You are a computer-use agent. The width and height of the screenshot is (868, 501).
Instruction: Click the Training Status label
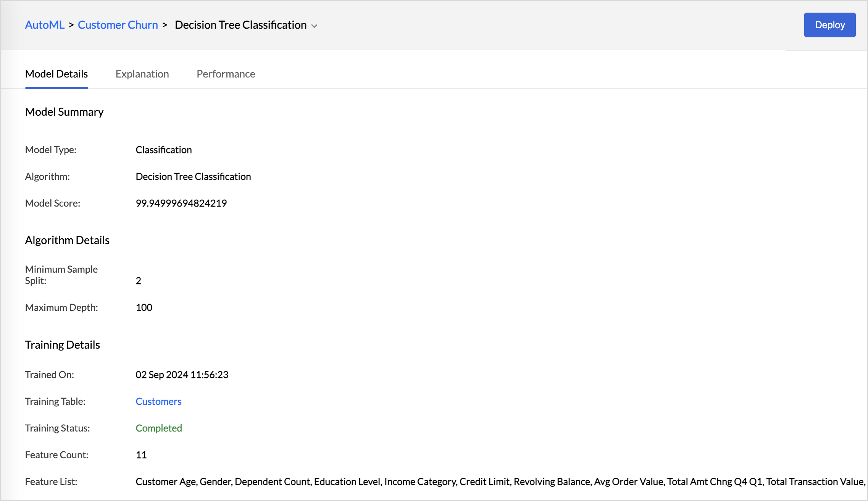tap(58, 428)
